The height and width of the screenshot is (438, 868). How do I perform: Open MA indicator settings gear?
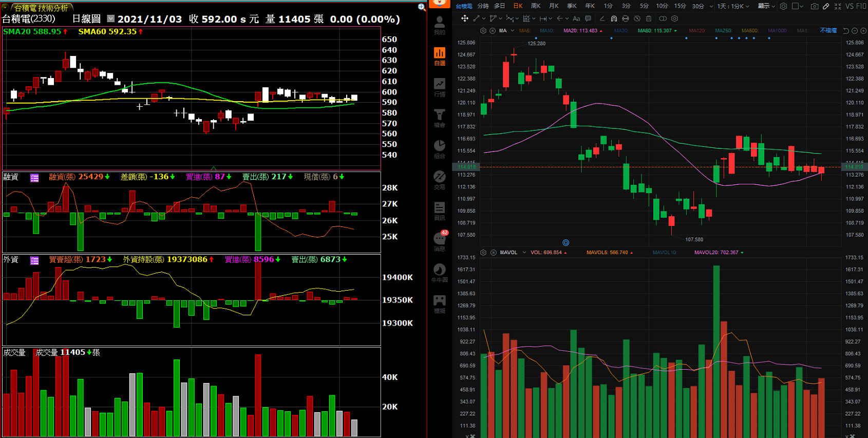483,31
